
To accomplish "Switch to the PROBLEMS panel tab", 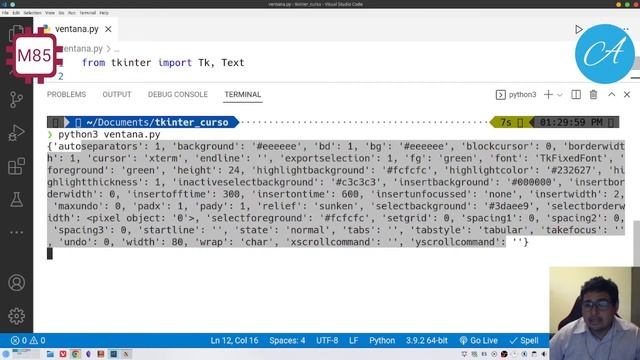I will (66, 95).
